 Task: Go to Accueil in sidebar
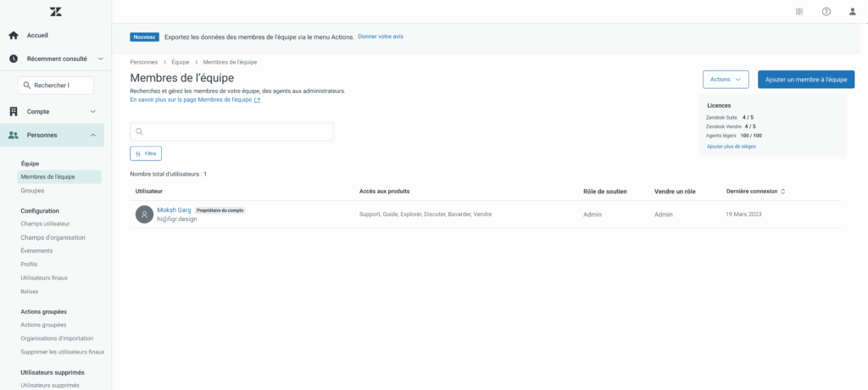(x=37, y=36)
